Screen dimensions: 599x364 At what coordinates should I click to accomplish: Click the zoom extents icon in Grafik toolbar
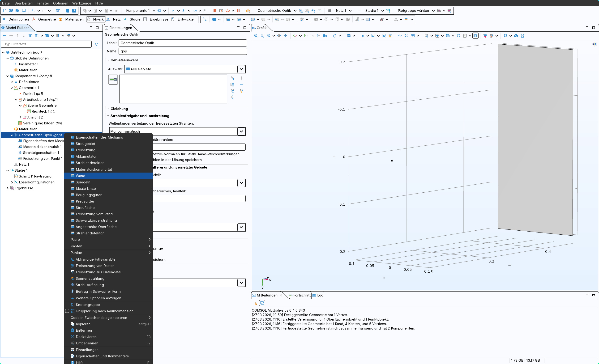285,36
